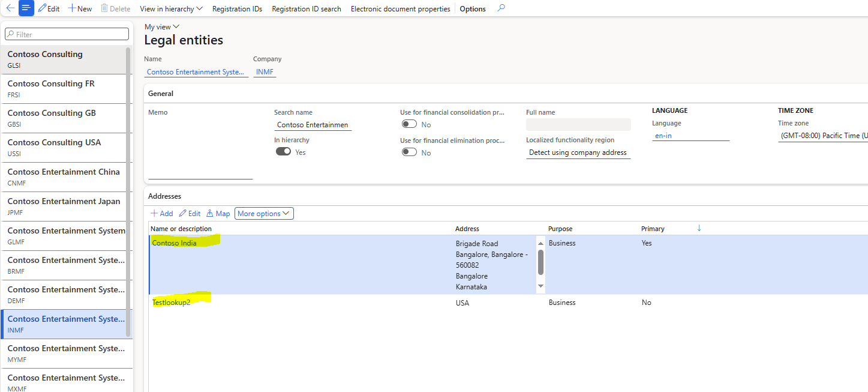
Task: Click the Primary column header
Action: (653, 229)
